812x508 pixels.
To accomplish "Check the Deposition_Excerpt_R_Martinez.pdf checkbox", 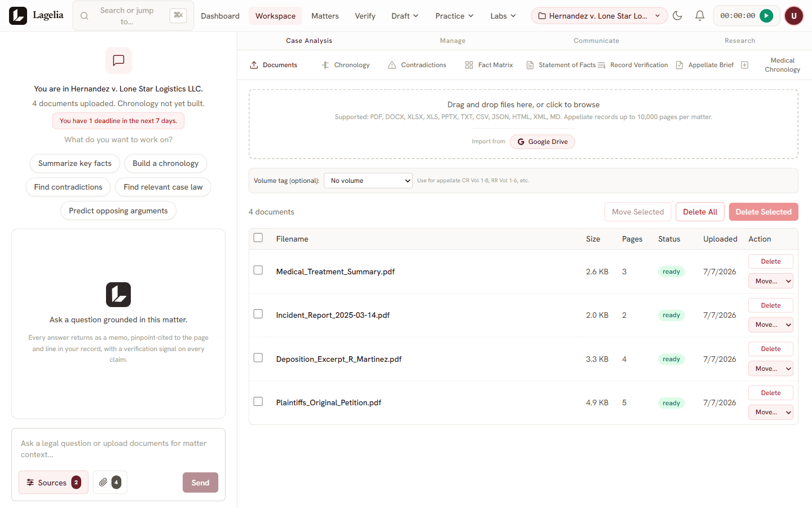I will pyautogui.click(x=258, y=358).
